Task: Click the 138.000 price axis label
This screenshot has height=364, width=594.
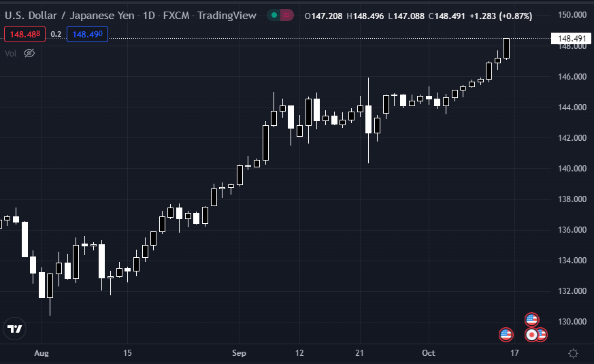Action: [x=572, y=199]
